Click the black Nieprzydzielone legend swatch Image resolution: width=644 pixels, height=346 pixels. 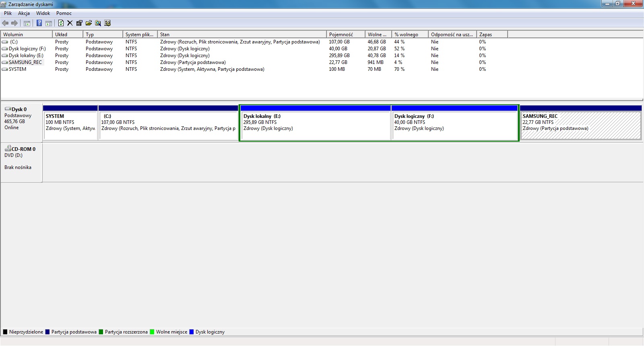coord(5,332)
